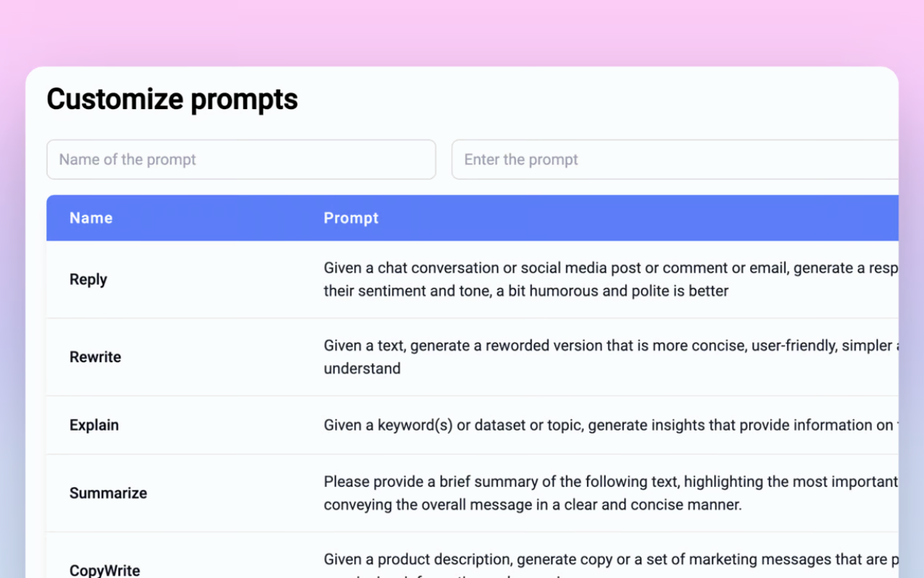Click the pink background above the panel
Screen dimensions: 924x578
(462, 33)
